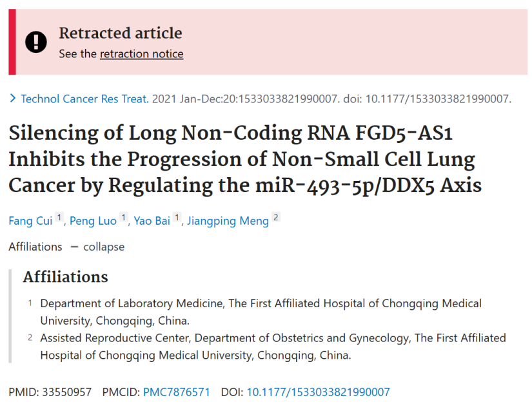The width and height of the screenshot is (532, 409).
Task: Open the PMC7876571 full-text link
Action: pyautogui.click(x=177, y=392)
